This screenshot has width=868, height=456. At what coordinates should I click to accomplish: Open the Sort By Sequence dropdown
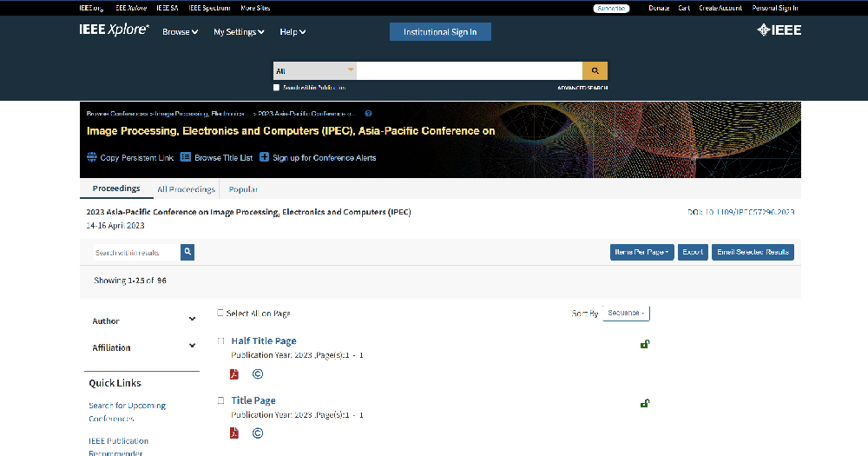(626, 313)
